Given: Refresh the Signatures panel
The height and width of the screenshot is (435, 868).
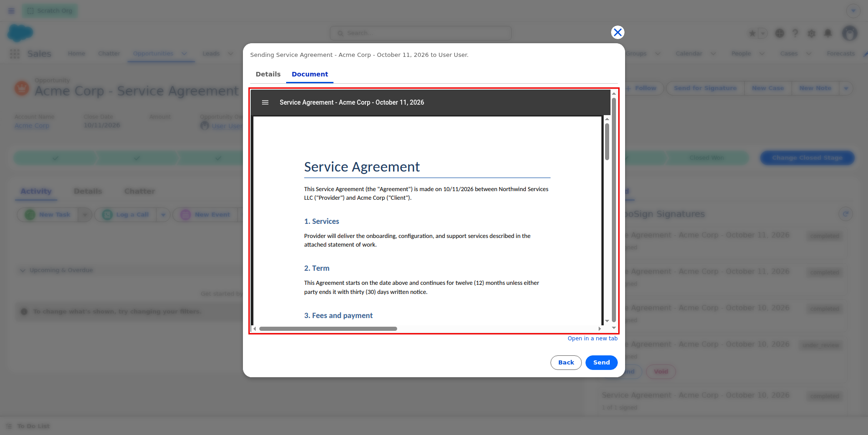Looking at the screenshot, I should pyautogui.click(x=846, y=214).
